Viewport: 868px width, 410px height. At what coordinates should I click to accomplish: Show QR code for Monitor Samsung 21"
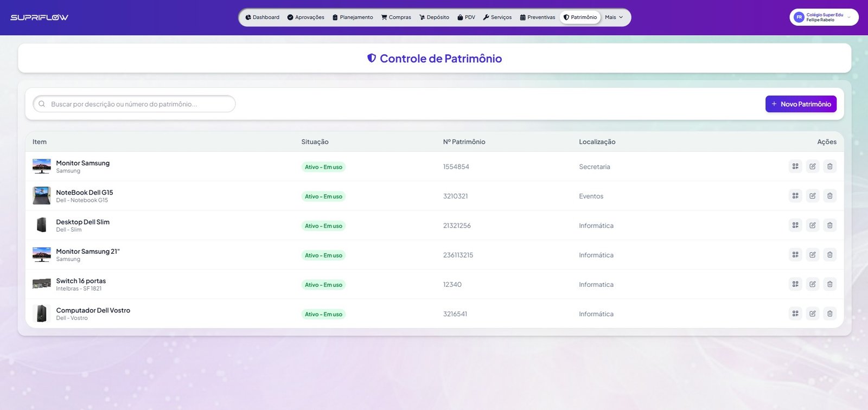(795, 254)
